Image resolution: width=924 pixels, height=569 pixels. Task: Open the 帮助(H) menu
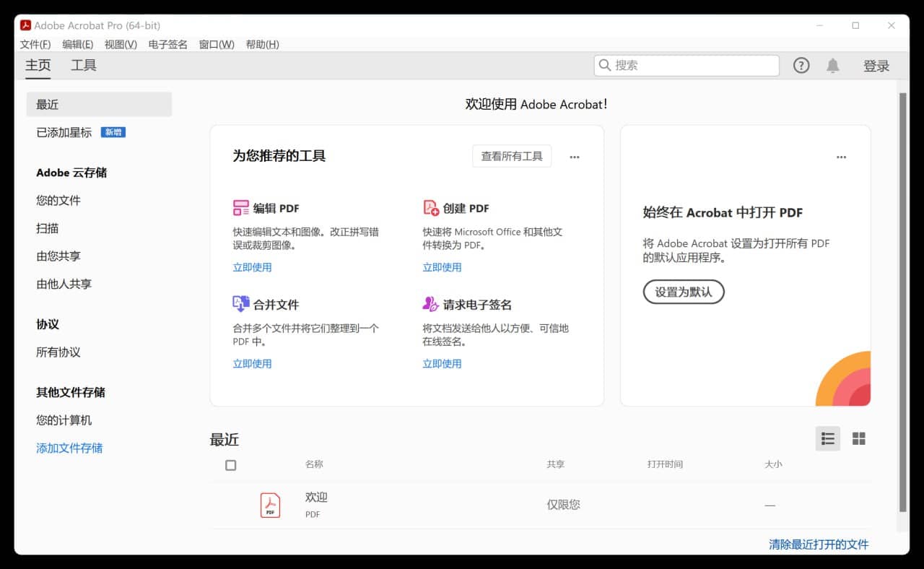point(262,44)
